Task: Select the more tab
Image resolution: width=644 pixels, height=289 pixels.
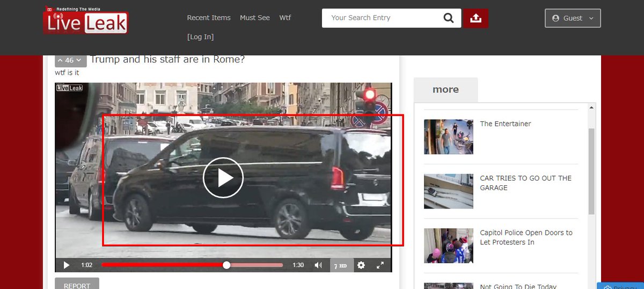Action: click(x=445, y=90)
